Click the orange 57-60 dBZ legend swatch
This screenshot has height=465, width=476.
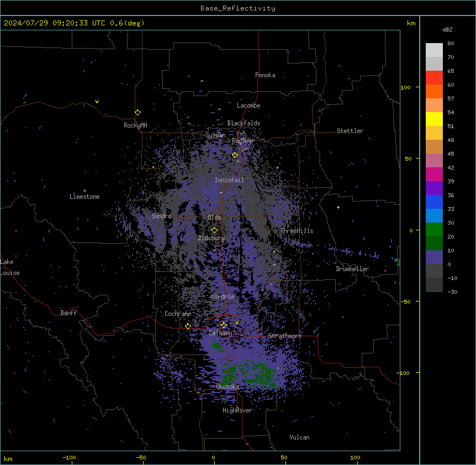[x=434, y=91]
